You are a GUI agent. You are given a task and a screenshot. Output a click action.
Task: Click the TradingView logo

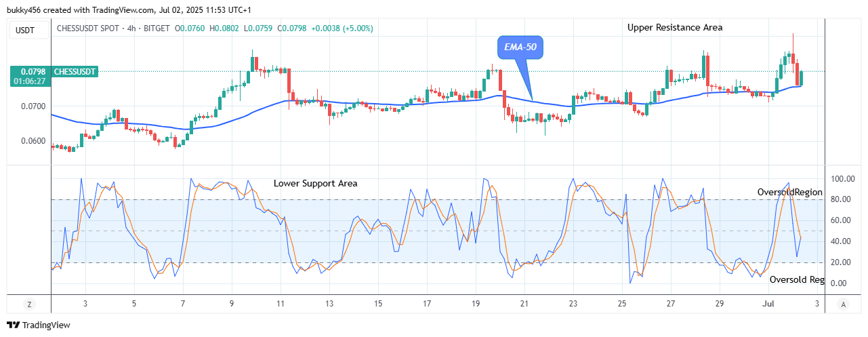(39, 325)
